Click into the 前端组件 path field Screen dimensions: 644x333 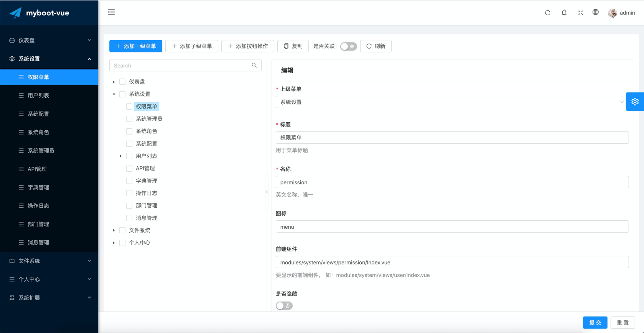click(x=452, y=262)
